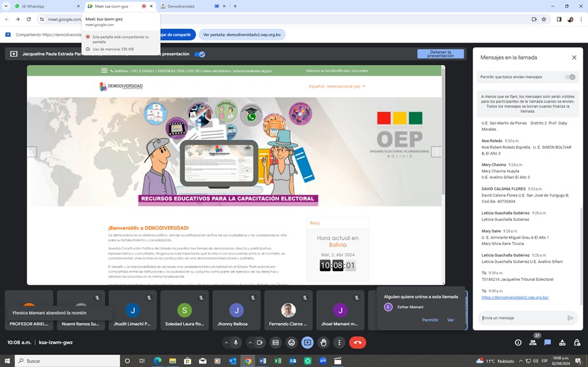Viewport: 588px width, 367px height.
Task: Open the activities icon in bottom bar
Action: pyautogui.click(x=562, y=343)
